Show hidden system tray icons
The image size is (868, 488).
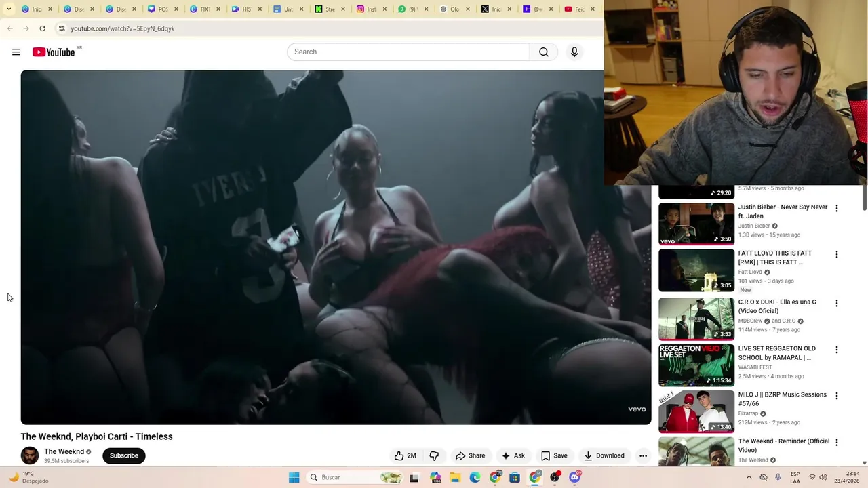point(749,477)
